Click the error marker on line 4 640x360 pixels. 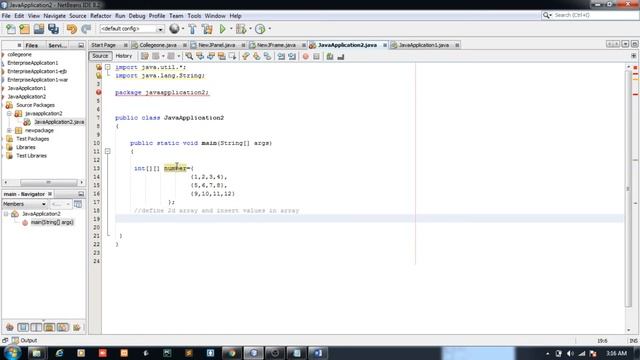[x=98, y=92]
